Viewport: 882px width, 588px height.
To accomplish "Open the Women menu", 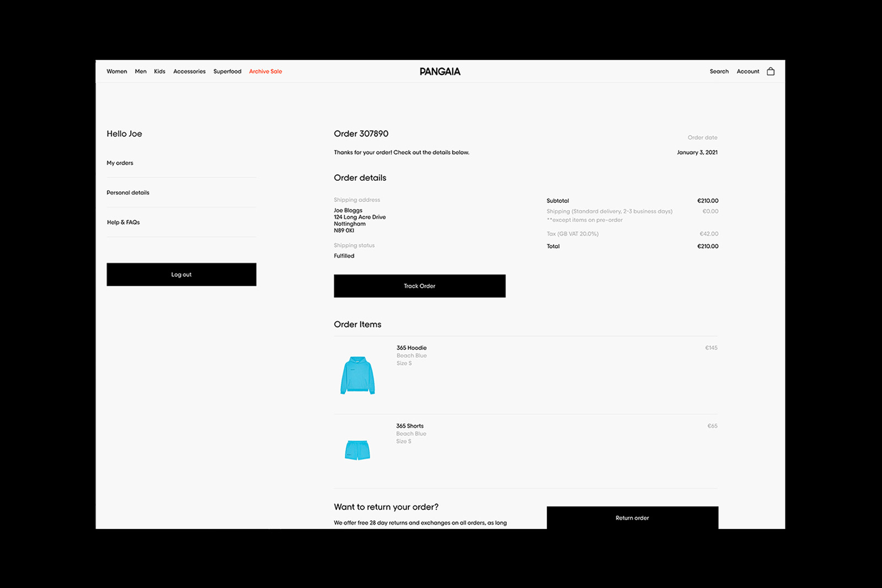I will pos(117,72).
